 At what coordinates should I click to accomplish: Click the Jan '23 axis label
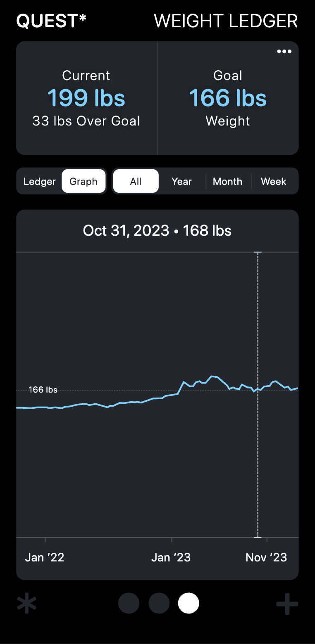click(171, 557)
